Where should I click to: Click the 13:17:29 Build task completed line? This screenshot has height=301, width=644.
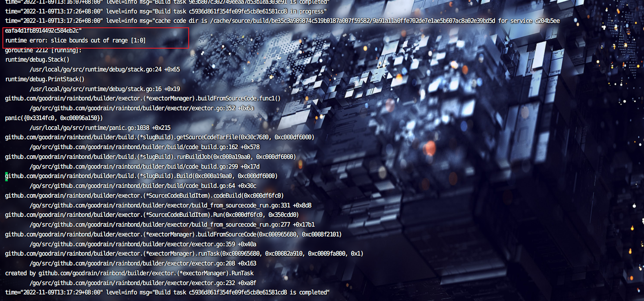[x=167, y=292]
